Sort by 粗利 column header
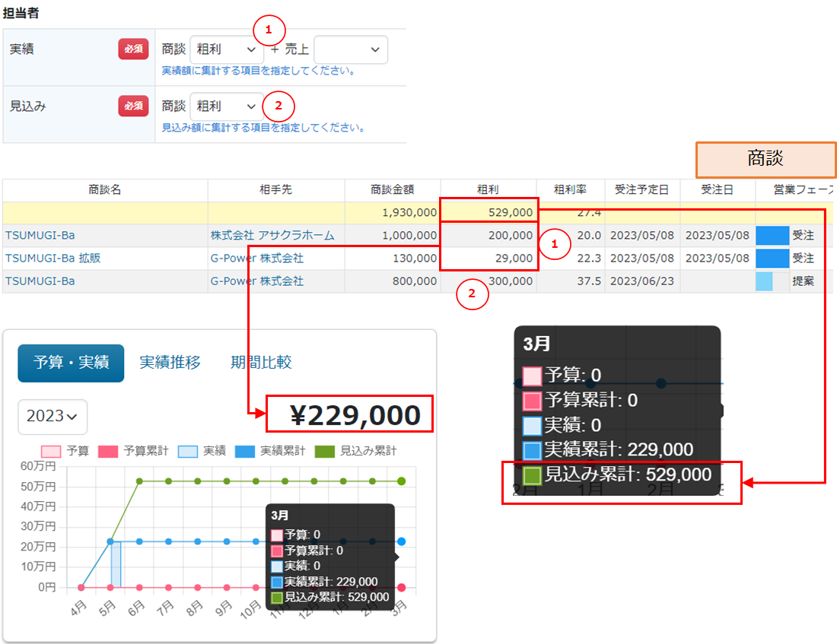This screenshot has width=837, height=644. (x=488, y=190)
